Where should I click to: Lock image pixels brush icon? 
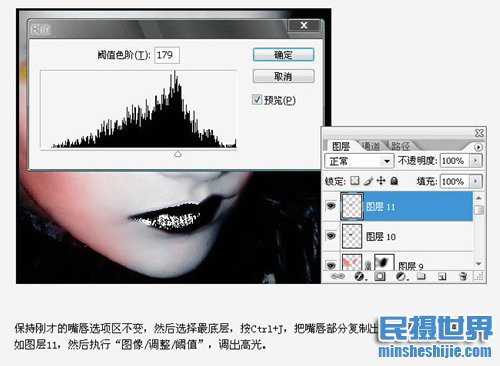coord(368,181)
